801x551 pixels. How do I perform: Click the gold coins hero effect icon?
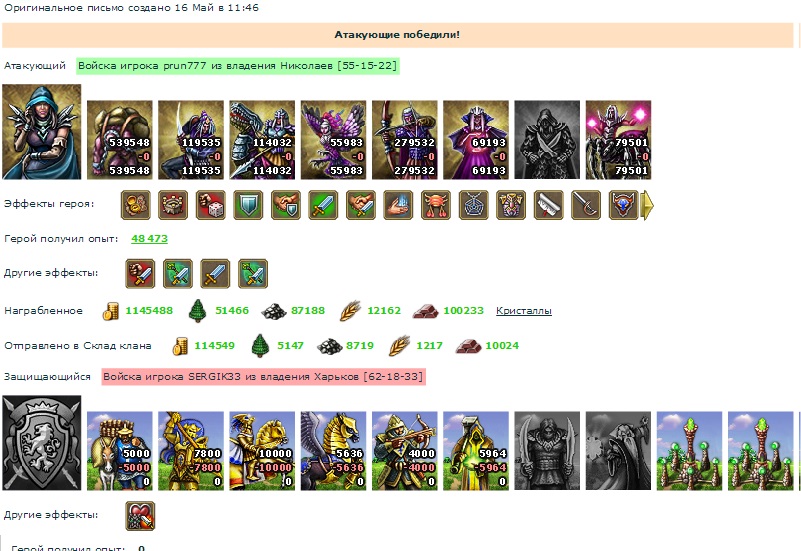click(x=135, y=205)
